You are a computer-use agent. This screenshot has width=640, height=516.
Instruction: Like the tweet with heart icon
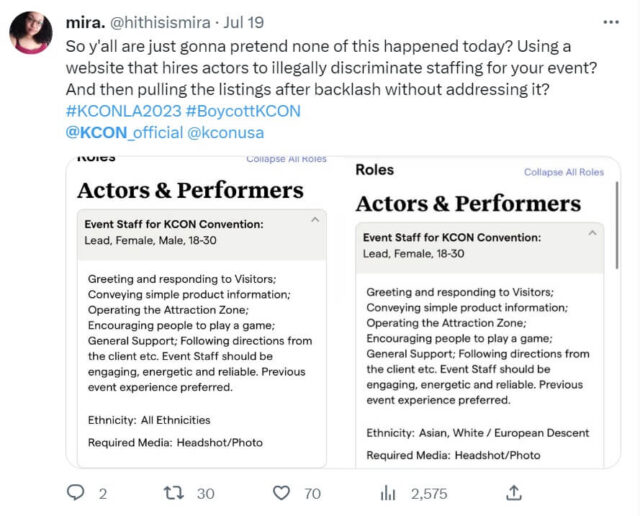(282, 492)
